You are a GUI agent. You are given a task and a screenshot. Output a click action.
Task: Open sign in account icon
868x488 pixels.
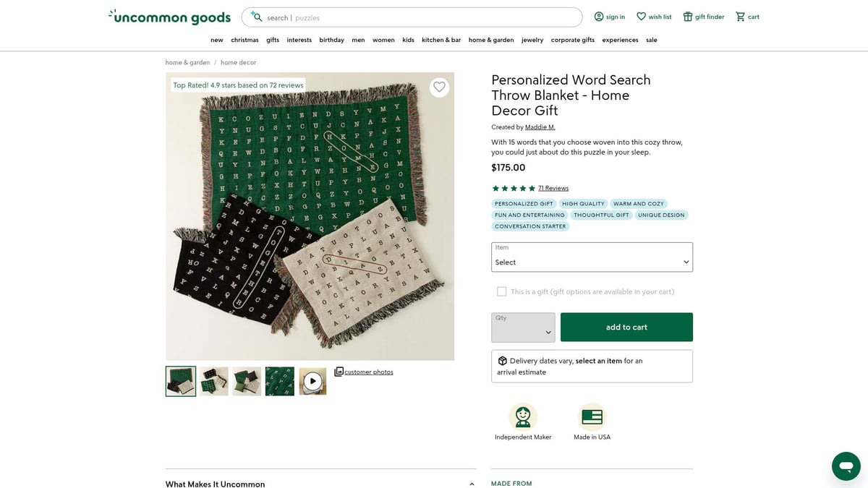599,17
